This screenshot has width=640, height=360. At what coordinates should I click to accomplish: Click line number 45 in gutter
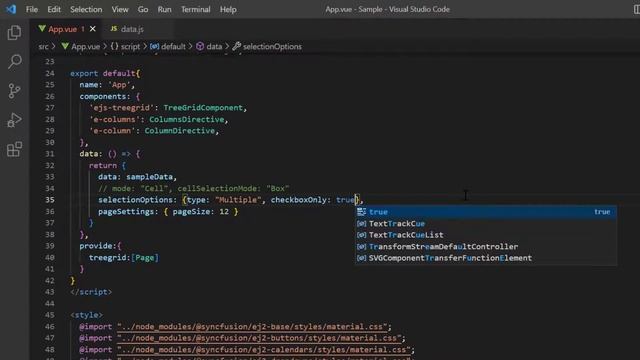[49, 315]
